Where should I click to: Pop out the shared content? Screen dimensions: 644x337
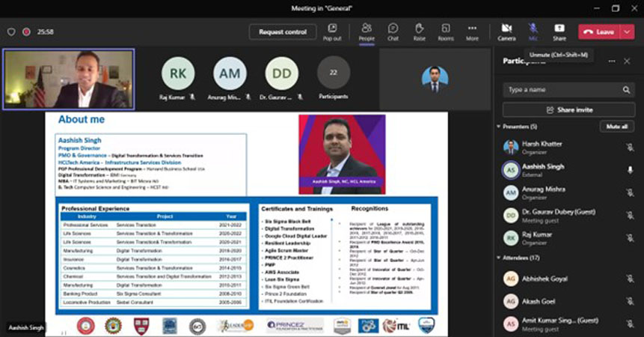click(x=332, y=31)
